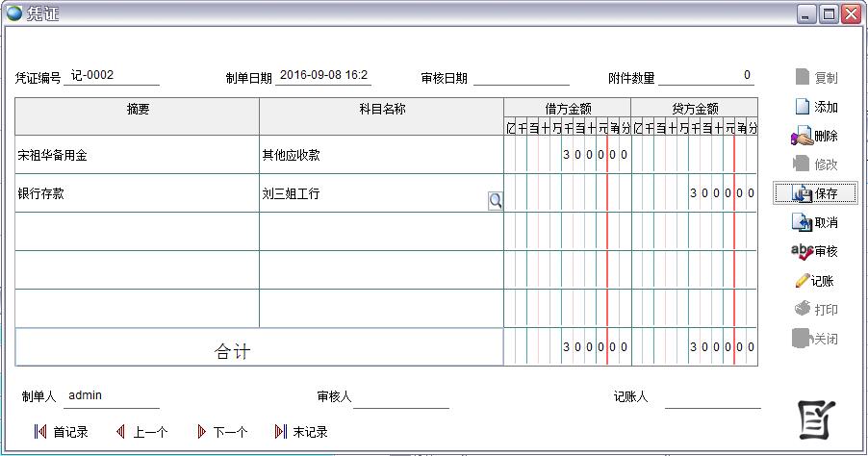Screen dimensions: 868x456
Task: Click the Save (保存) button
Action: (814, 193)
